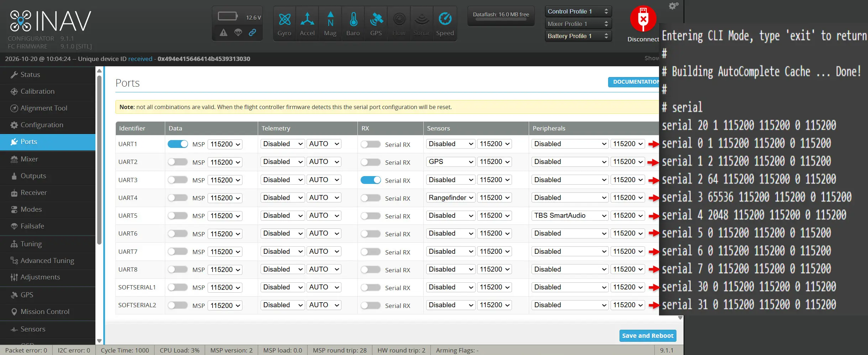This screenshot has width=868, height=355.
Task: Open the Mixer Profile 1 selector
Action: pyautogui.click(x=578, y=24)
